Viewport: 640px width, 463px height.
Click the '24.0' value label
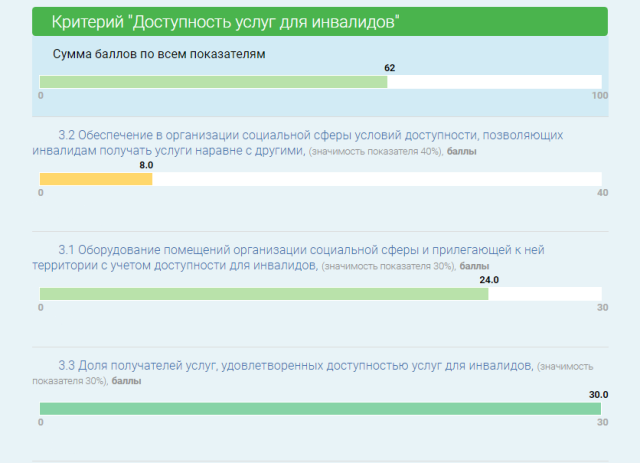coord(489,280)
